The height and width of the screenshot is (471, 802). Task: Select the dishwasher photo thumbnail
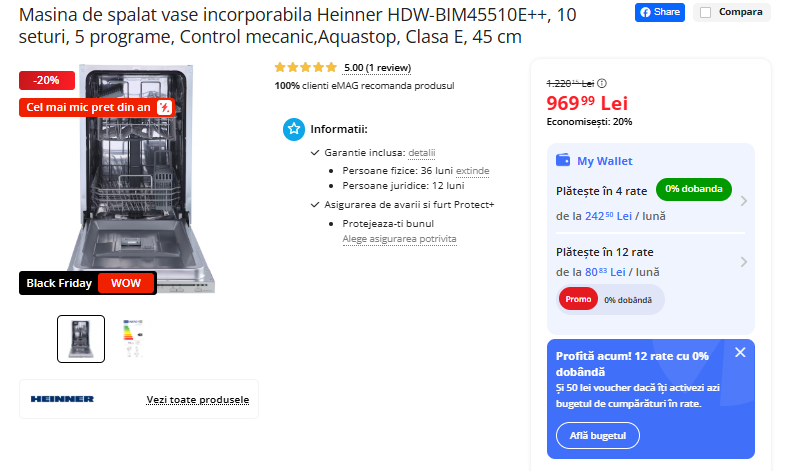(81, 339)
